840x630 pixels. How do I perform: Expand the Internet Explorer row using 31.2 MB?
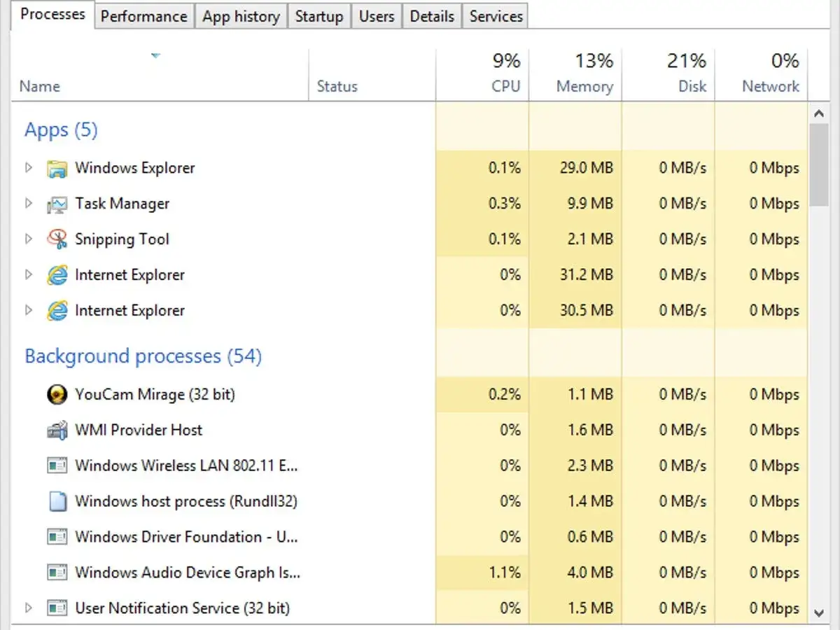[29, 275]
